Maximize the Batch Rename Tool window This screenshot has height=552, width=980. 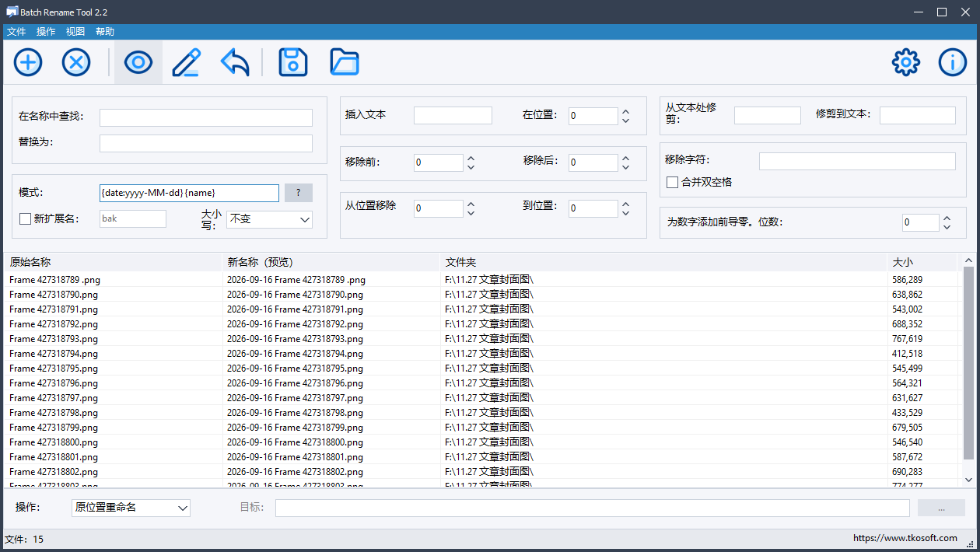pyautogui.click(x=942, y=12)
